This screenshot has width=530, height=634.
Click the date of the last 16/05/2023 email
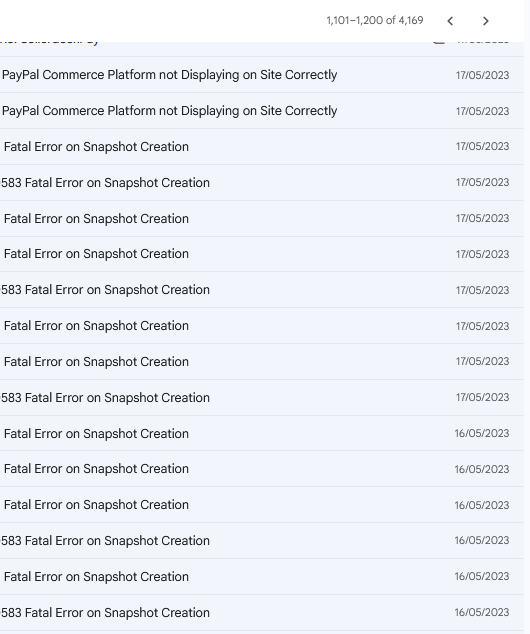pyautogui.click(x=481, y=612)
